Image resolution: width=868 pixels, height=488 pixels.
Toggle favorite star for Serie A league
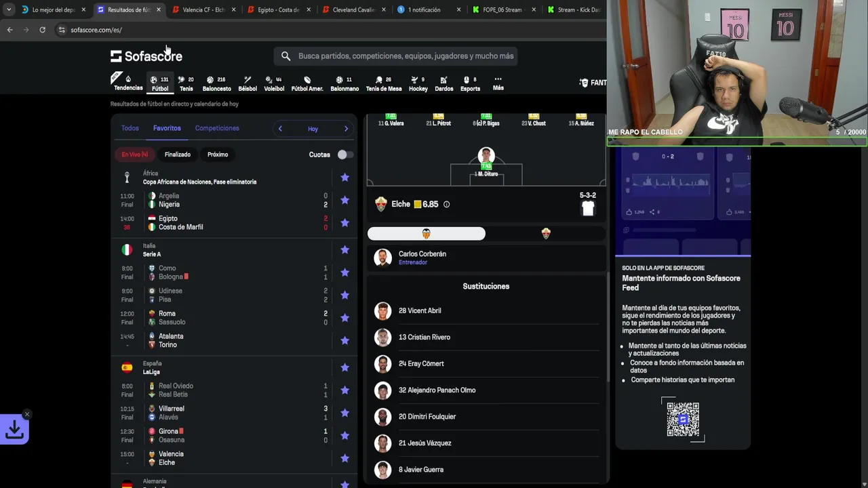344,250
